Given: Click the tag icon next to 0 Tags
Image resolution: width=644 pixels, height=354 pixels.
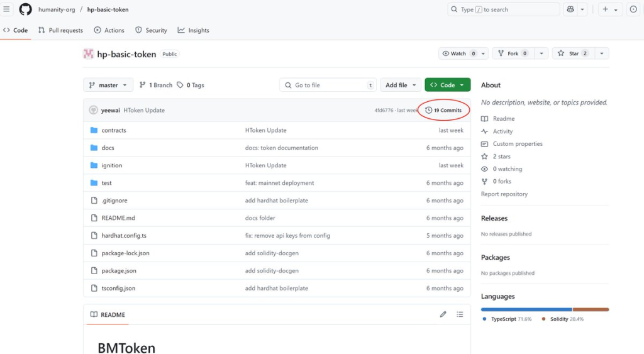Looking at the screenshot, I should (x=180, y=85).
